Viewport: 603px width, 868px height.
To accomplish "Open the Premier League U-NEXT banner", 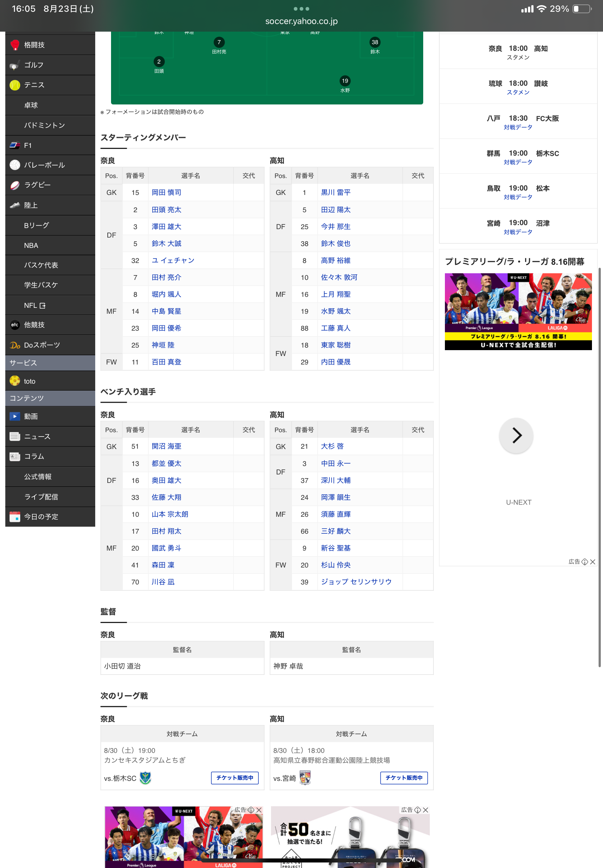I will (x=518, y=312).
